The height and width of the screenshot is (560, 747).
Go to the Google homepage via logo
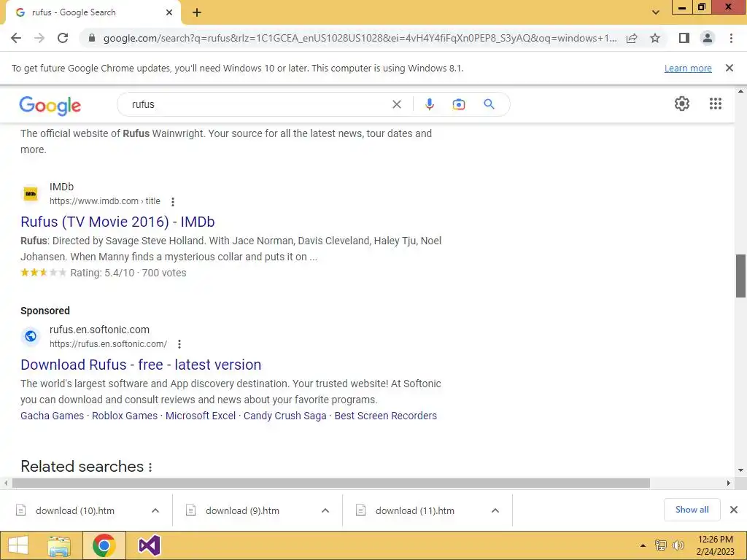pos(50,105)
